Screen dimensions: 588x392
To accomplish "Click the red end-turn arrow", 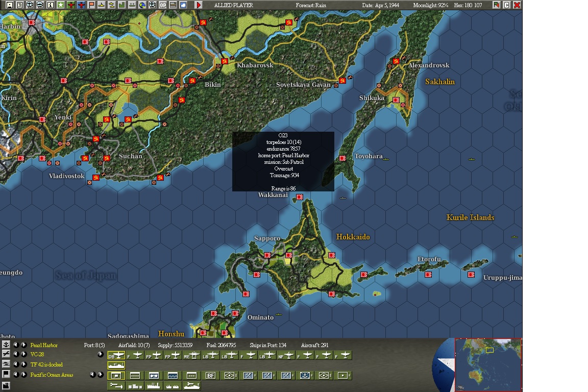I will [199, 5].
